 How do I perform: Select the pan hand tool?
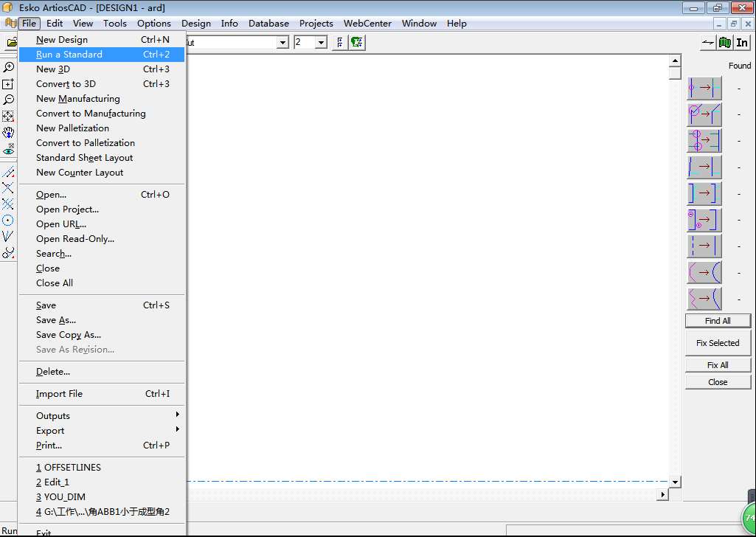(8, 133)
